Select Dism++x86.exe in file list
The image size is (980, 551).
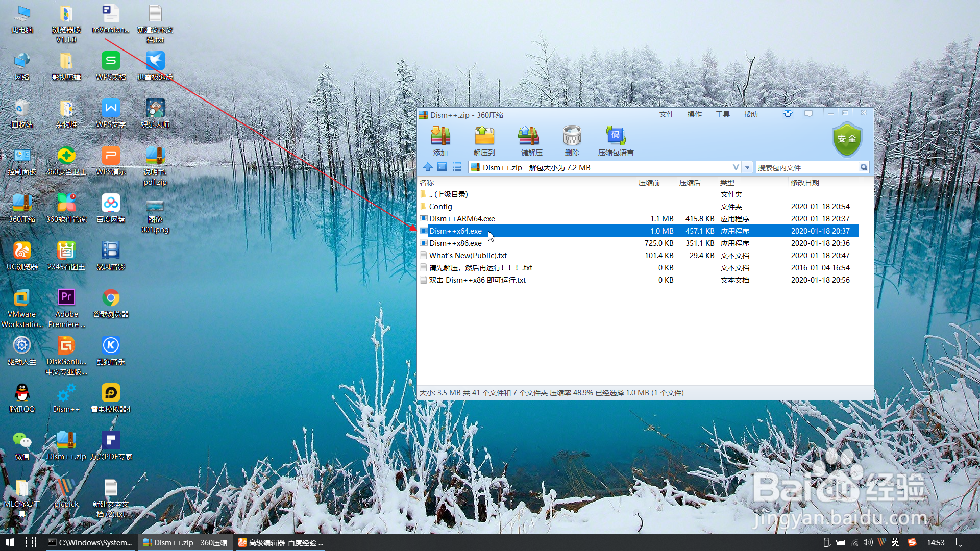pos(455,243)
